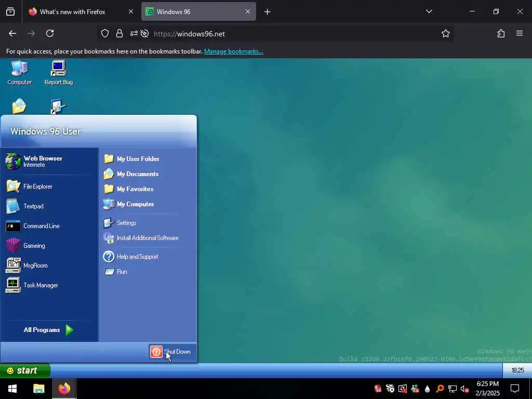Close the What's new with Firefox tab
The image size is (532, 399).
(131, 11)
